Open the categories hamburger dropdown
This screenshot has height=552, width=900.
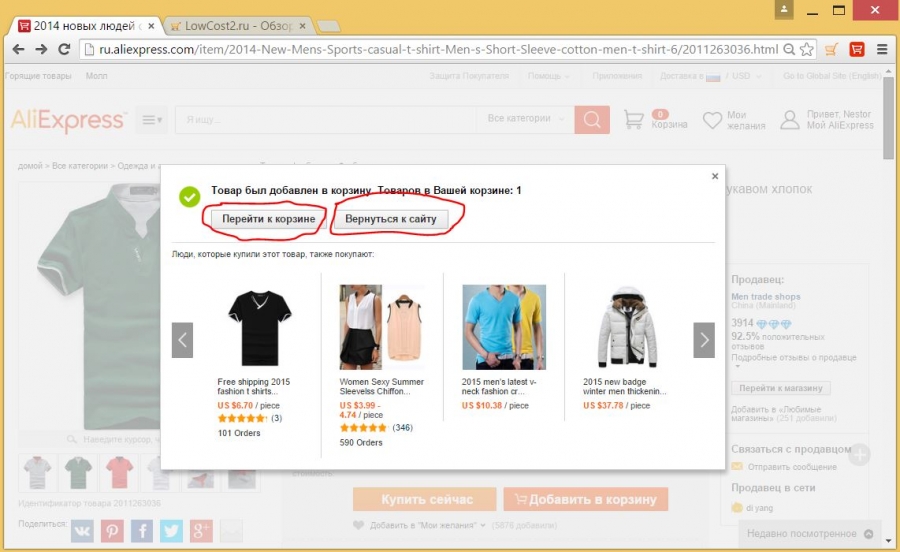(152, 120)
